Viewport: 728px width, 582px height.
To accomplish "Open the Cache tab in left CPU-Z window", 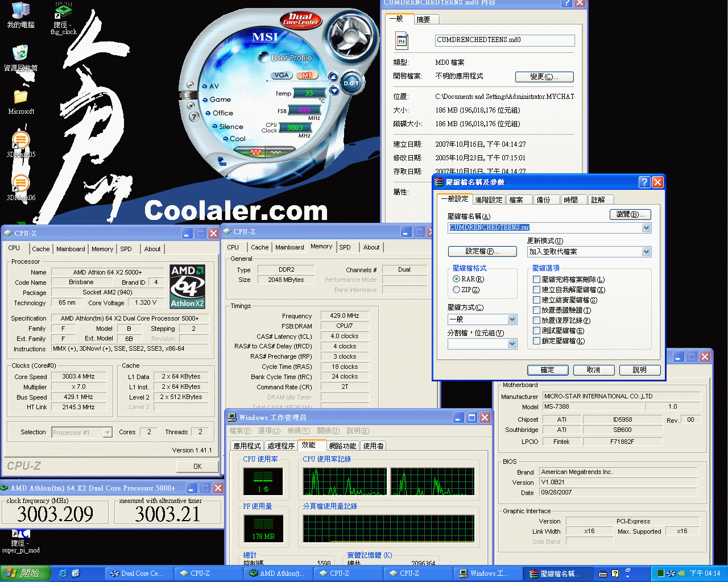I will tap(40, 249).
